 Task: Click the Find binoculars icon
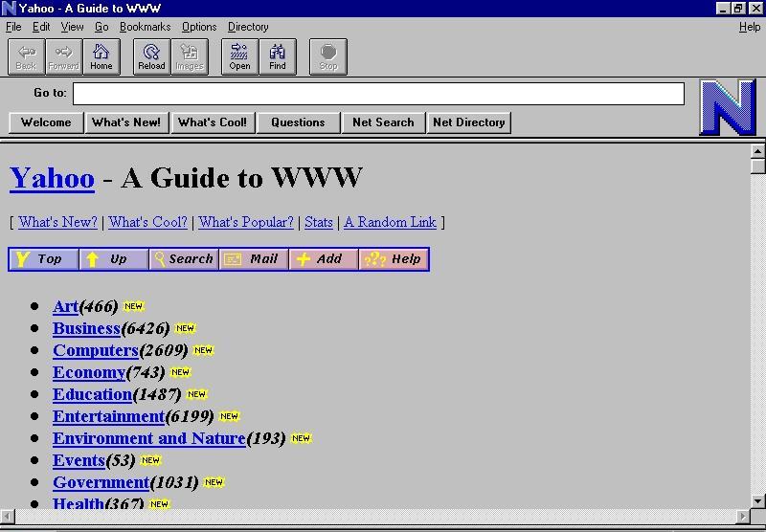[x=278, y=56]
